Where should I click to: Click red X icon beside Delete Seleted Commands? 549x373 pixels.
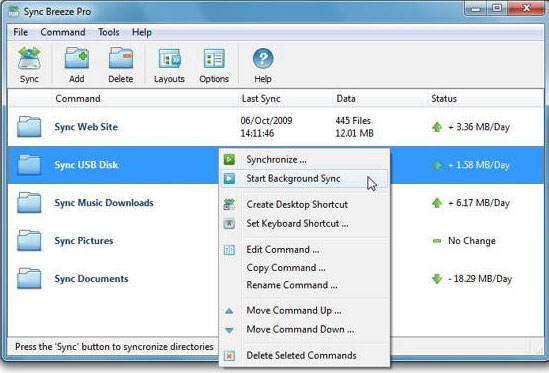click(229, 356)
